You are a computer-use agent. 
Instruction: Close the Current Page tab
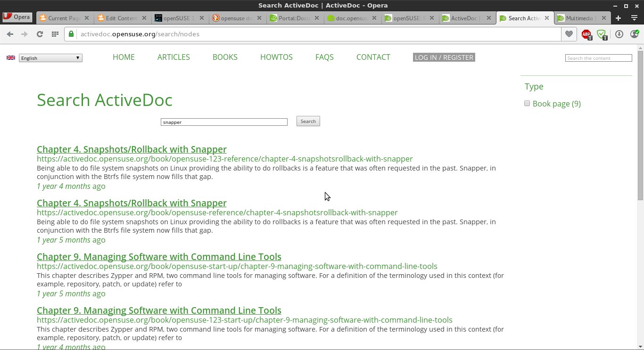(x=87, y=18)
